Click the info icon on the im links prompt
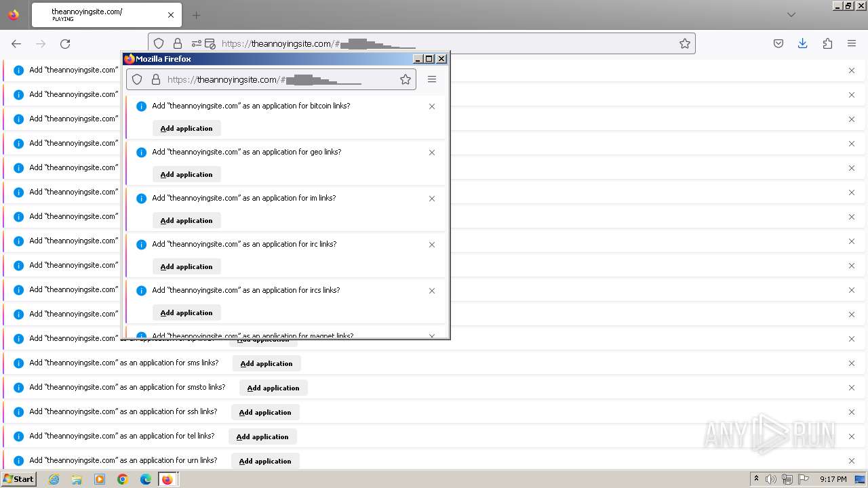 pyautogui.click(x=141, y=199)
